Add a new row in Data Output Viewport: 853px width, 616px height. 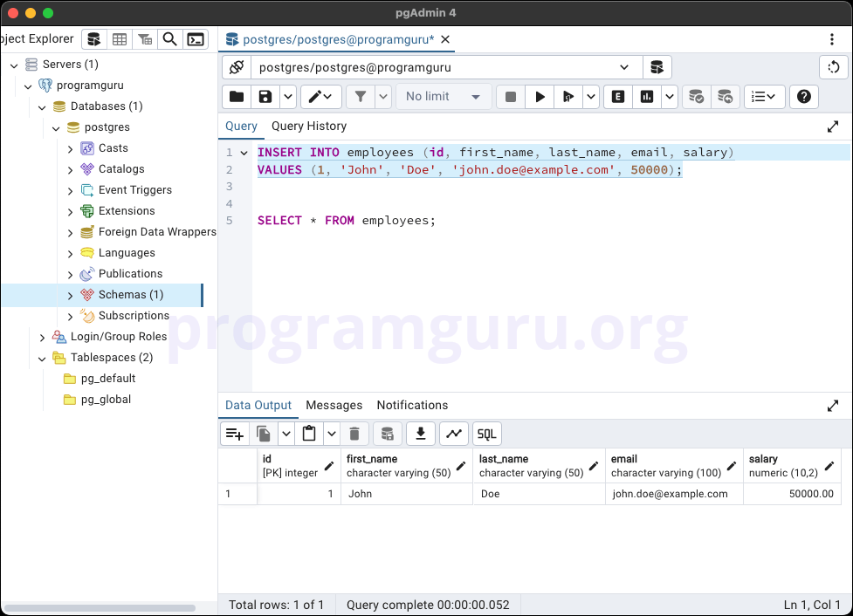pyautogui.click(x=233, y=434)
